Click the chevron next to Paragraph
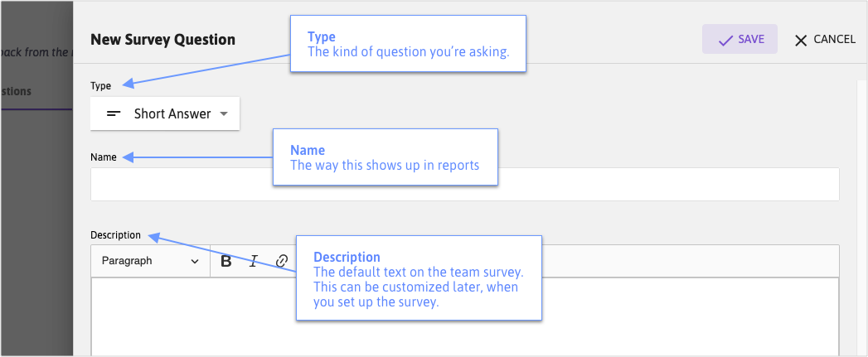The image size is (868, 357). point(194,261)
